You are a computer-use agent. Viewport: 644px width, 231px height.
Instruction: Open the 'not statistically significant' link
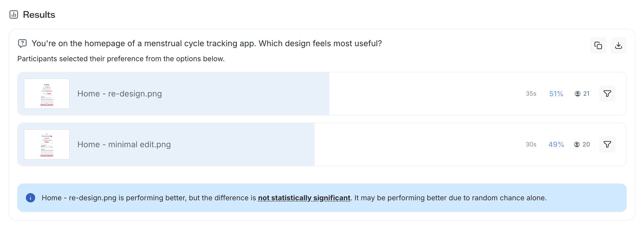point(304,198)
